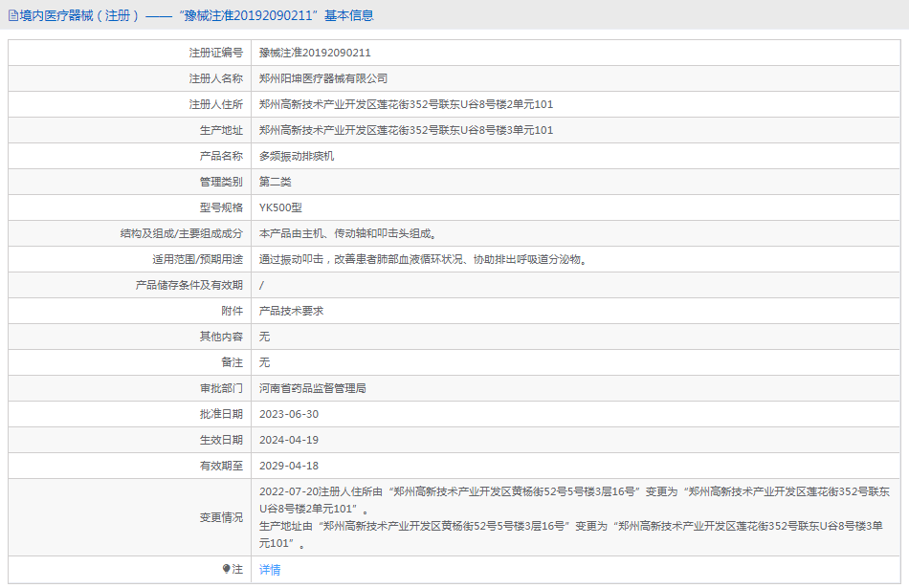Viewport: 909px width, 588px height.
Task: Select registration number 豫械注准20192090211 value cell
Action: pos(315,53)
